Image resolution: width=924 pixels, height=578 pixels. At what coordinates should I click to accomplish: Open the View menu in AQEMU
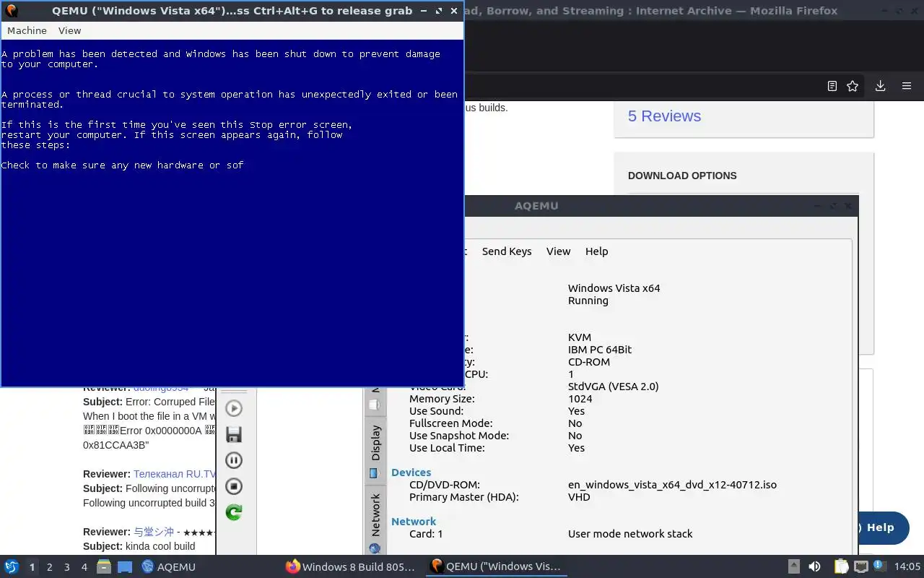(558, 251)
